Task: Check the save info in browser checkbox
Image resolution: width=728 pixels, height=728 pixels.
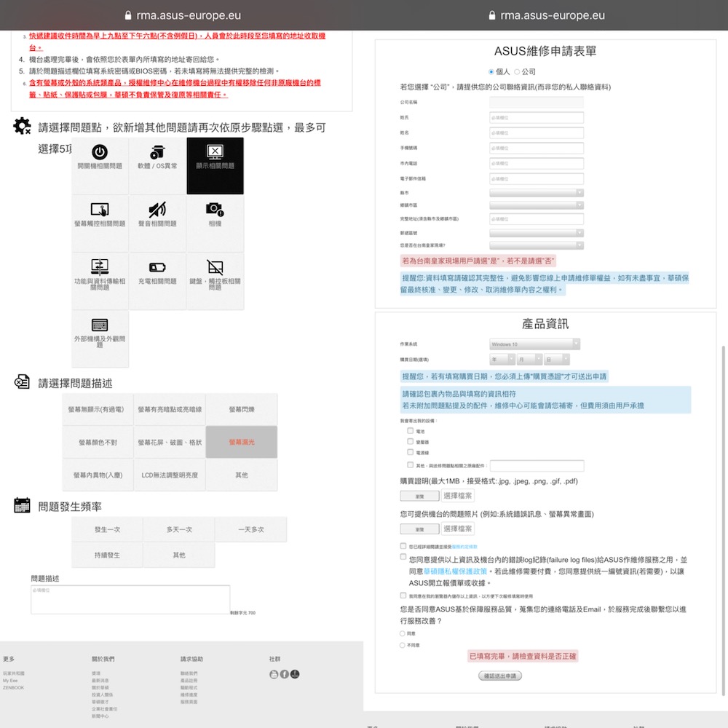Action: [403, 596]
